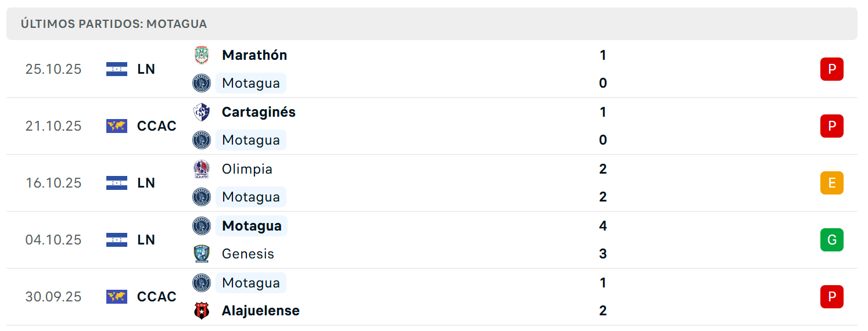Click the red P badge for Marathón match
This screenshot has width=868, height=331.
coord(831,69)
